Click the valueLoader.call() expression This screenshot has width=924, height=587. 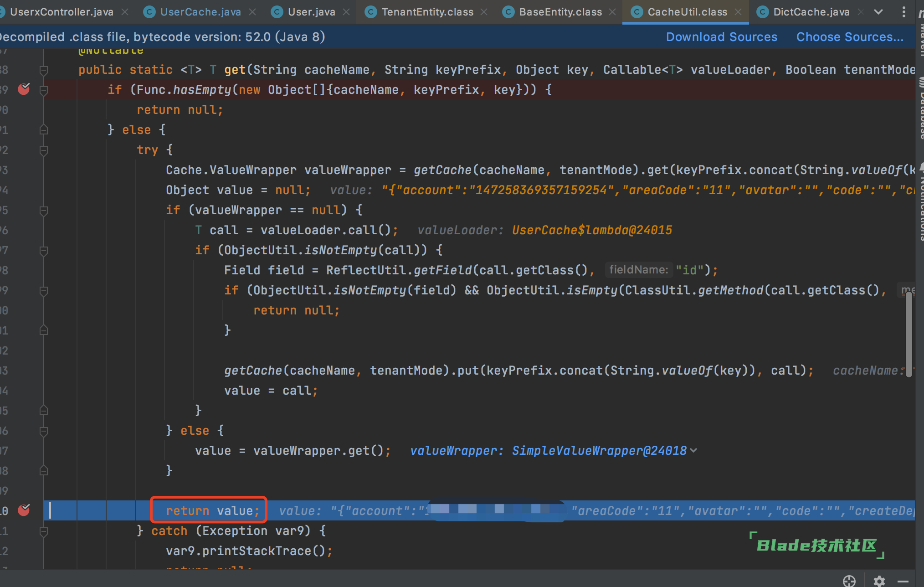pyautogui.click(x=325, y=230)
